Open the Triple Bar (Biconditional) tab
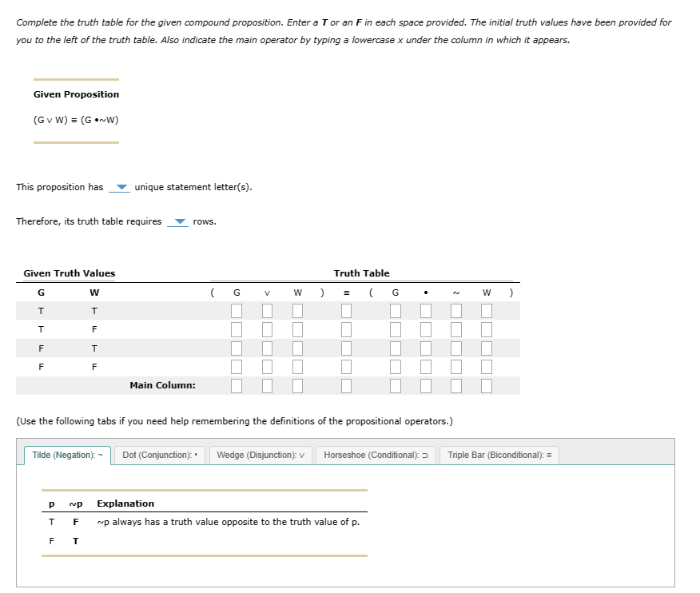Viewport: 700px width, 593px height. 499,455
